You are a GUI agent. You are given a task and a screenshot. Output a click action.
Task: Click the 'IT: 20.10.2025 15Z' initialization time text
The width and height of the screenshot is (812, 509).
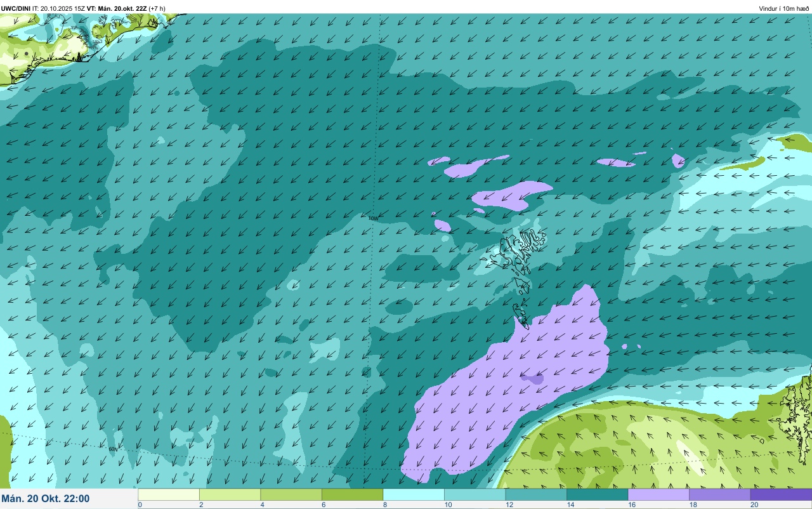pyautogui.click(x=59, y=8)
